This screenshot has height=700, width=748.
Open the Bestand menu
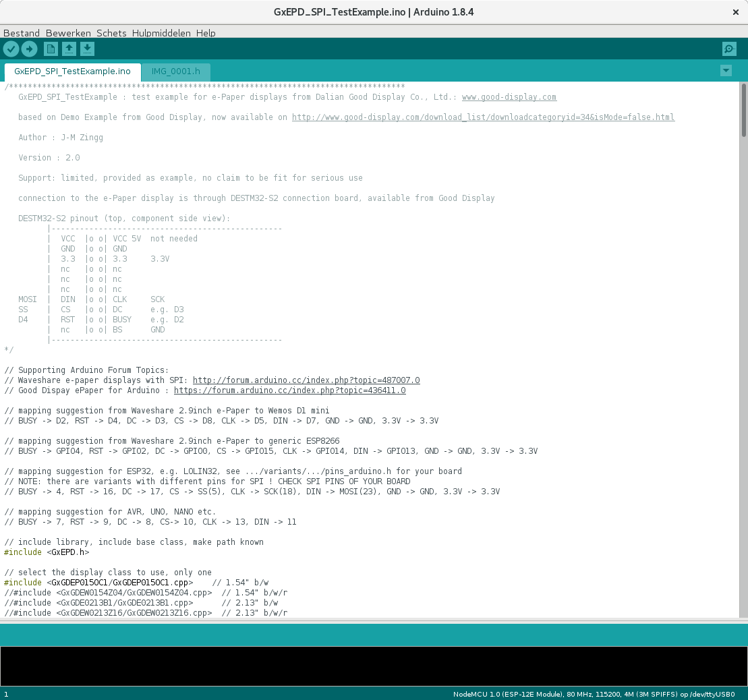[x=22, y=33]
